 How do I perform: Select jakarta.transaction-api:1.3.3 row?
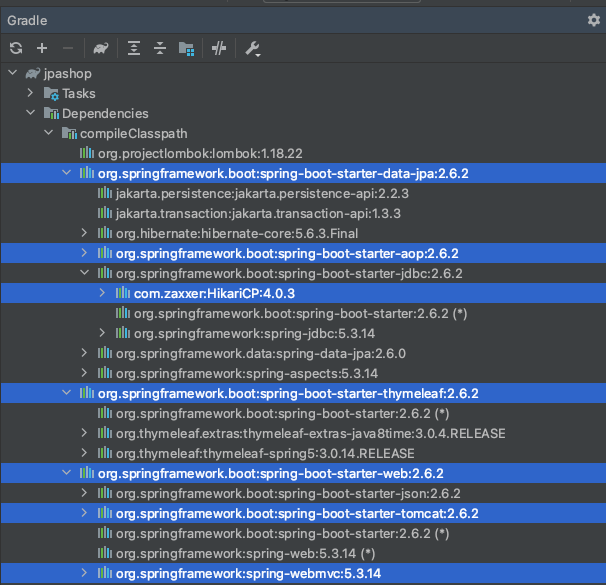pos(303,213)
